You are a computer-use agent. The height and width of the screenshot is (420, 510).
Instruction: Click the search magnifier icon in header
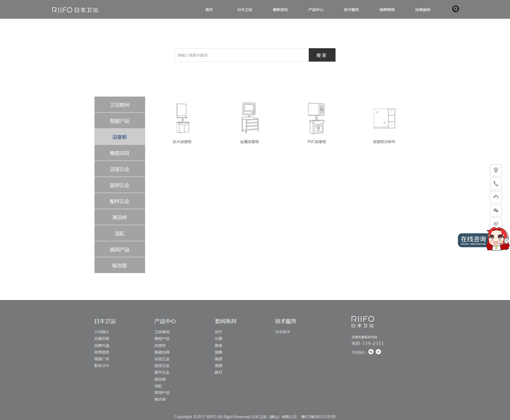pyautogui.click(x=455, y=9)
